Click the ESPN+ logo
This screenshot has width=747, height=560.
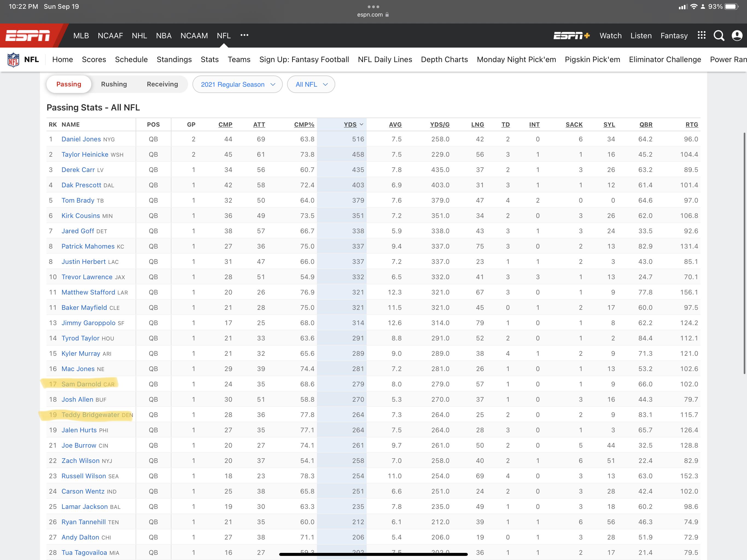571,36
